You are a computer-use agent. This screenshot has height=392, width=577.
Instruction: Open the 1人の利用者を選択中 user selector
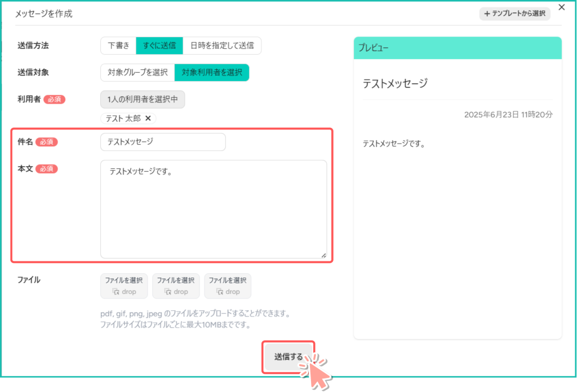(143, 99)
